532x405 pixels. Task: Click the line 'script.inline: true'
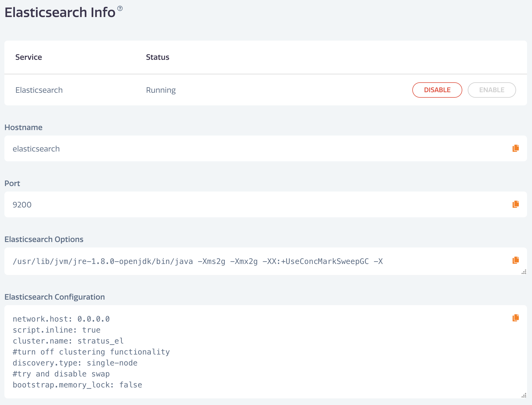pos(57,330)
